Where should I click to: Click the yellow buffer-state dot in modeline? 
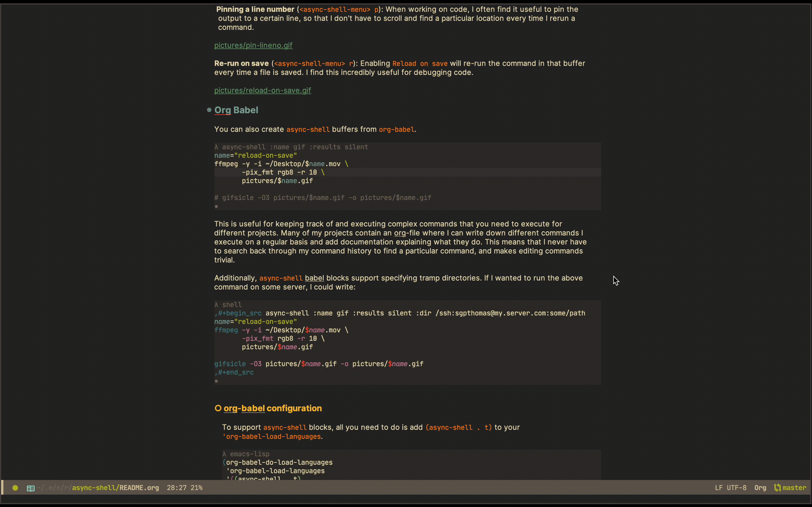coord(15,488)
